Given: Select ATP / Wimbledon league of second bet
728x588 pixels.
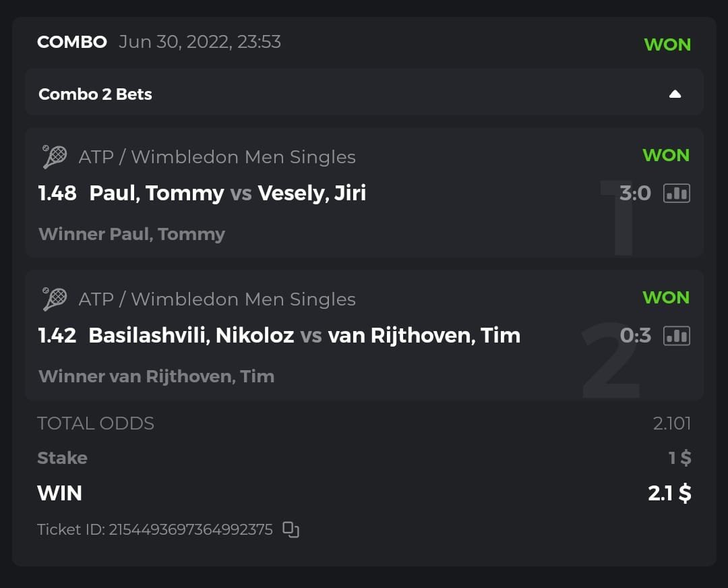Looking at the screenshot, I should click(x=217, y=299).
